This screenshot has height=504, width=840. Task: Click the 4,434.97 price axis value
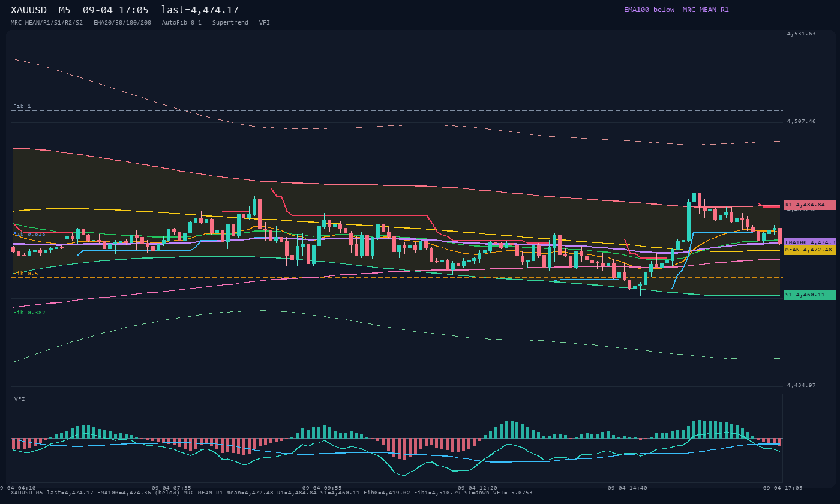click(802, 385)
